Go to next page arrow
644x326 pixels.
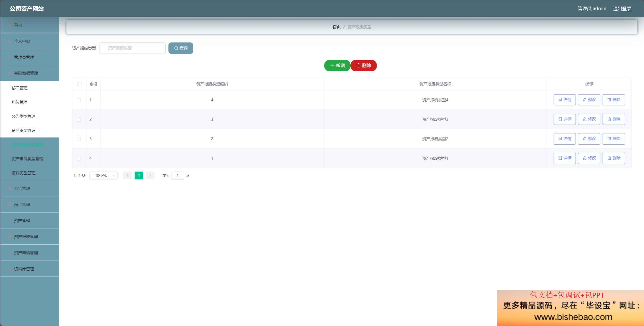click(x=150, y=175)
